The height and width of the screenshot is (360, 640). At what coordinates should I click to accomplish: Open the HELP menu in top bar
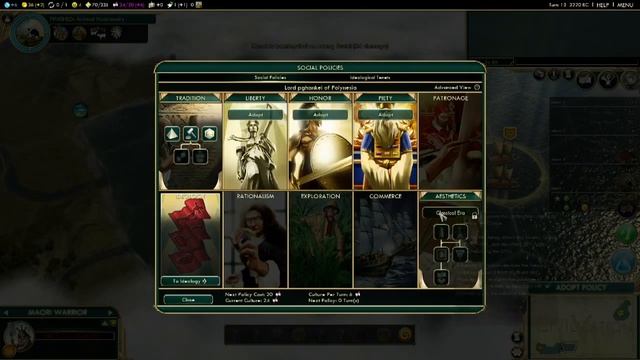(x=602, y=5)
